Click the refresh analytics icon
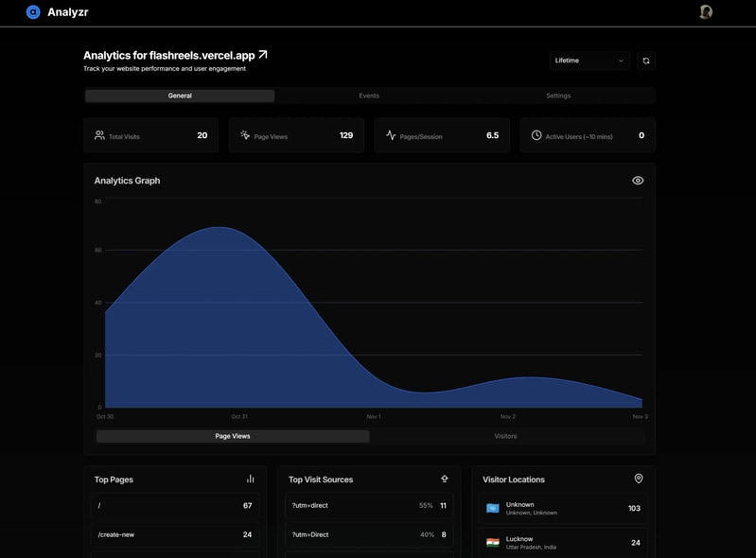 point(646,61)
